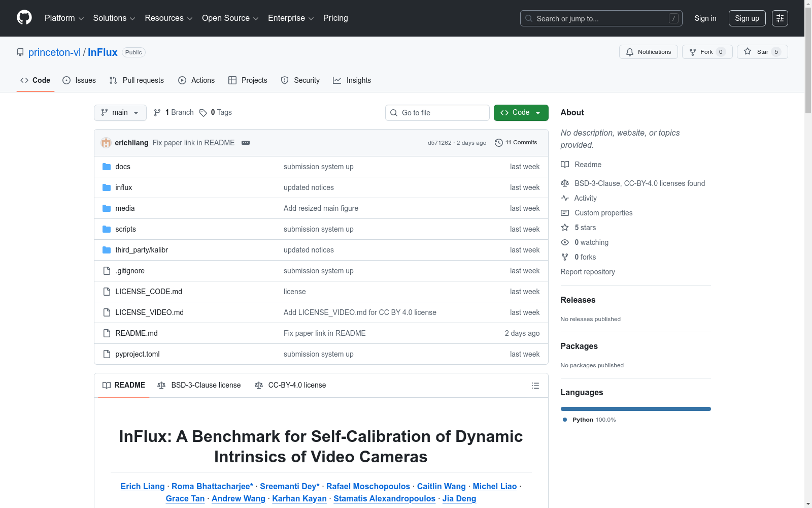Switch to the Security tab
812x508 pixels.
pyautogui.click(x=300, y=80)
